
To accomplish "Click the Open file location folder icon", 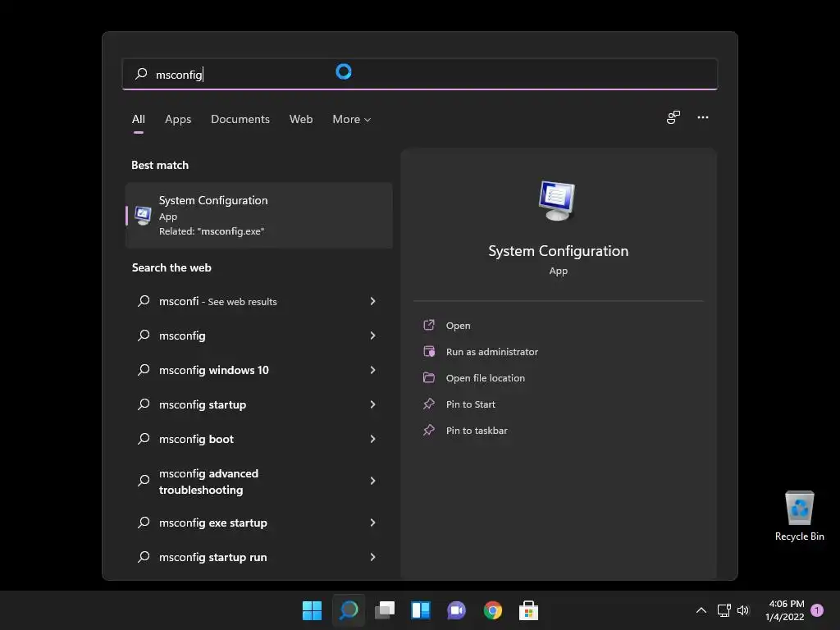I will pos(429,377).
